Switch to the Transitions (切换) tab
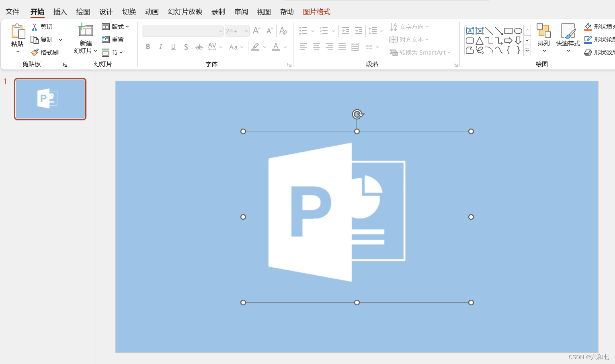615x364 pixels. [129, 12]
